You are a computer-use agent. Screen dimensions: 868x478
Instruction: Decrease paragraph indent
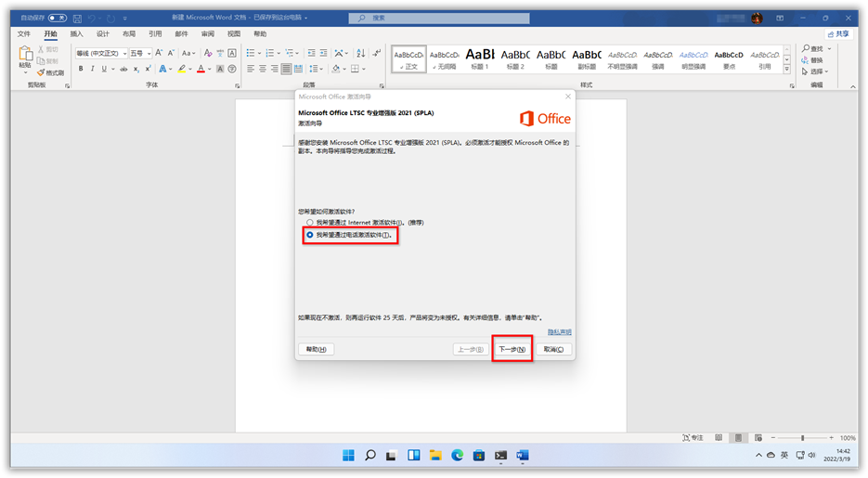311,53
